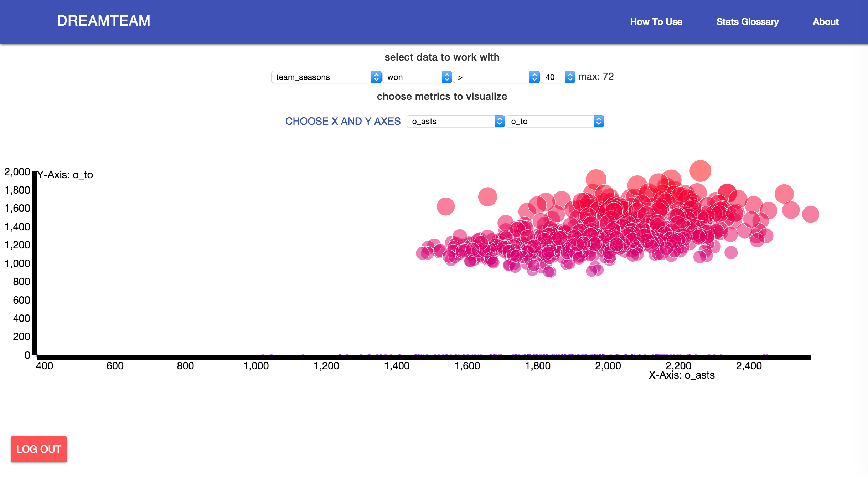Image resolution: width=868 pixels, height=477 pixels.
Task: Click the team_seasons dropdown arrow icon
Action: pyautogui.click(x=376, y=77)
